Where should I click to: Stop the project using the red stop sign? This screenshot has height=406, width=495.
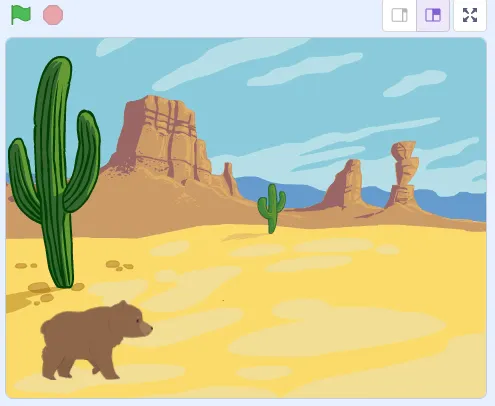(53, 15)
